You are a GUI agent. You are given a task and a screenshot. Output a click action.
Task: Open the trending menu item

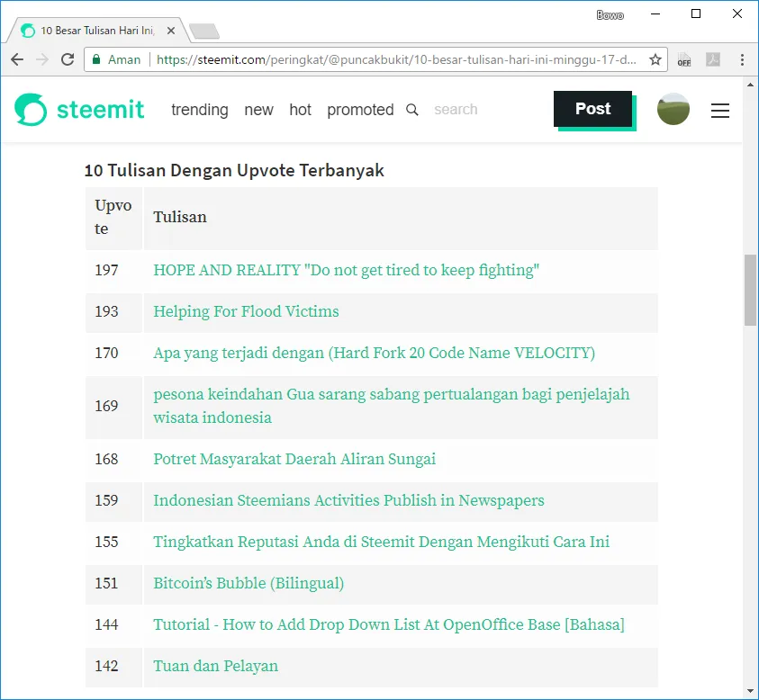click(x=200, y=110)
